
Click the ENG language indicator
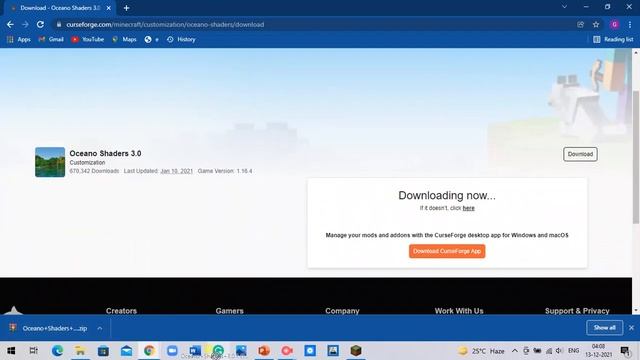tap(573, 351)
